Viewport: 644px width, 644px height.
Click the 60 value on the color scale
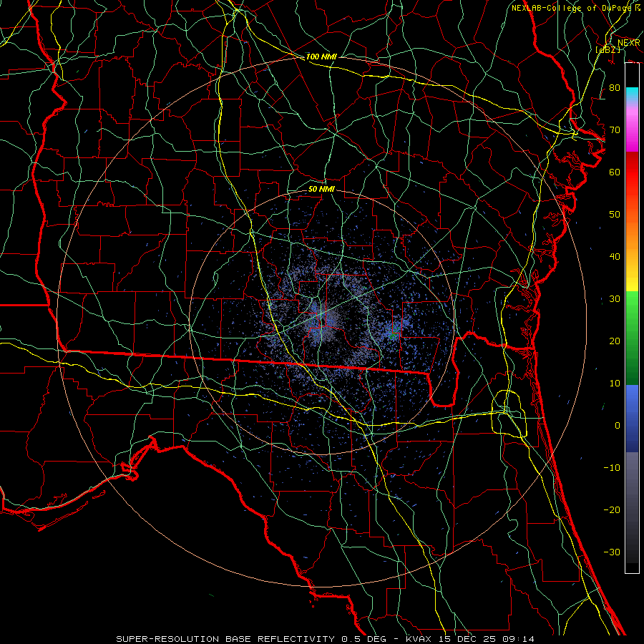pos(615,172)
